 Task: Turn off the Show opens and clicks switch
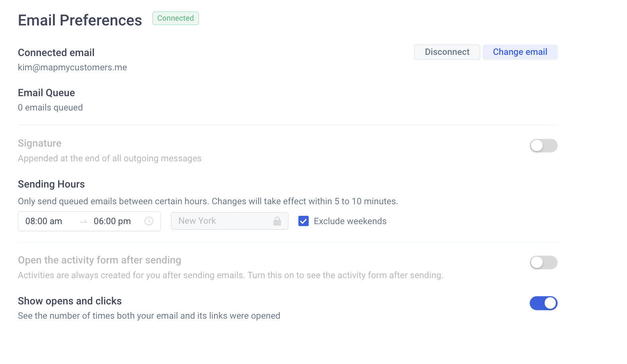point(543,303)
